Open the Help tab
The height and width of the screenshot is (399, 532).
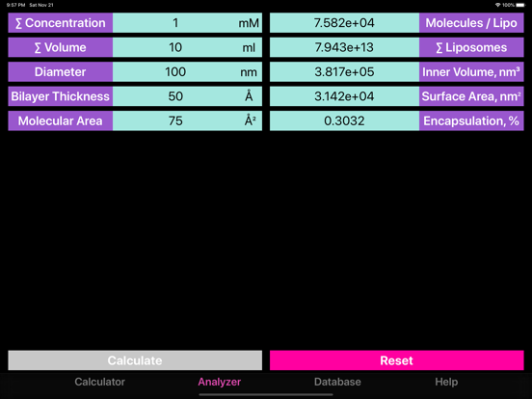coord(446,382)
